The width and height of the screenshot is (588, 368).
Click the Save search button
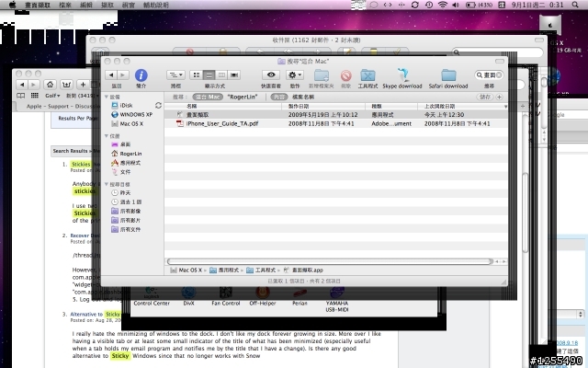[x=484, y=97]
